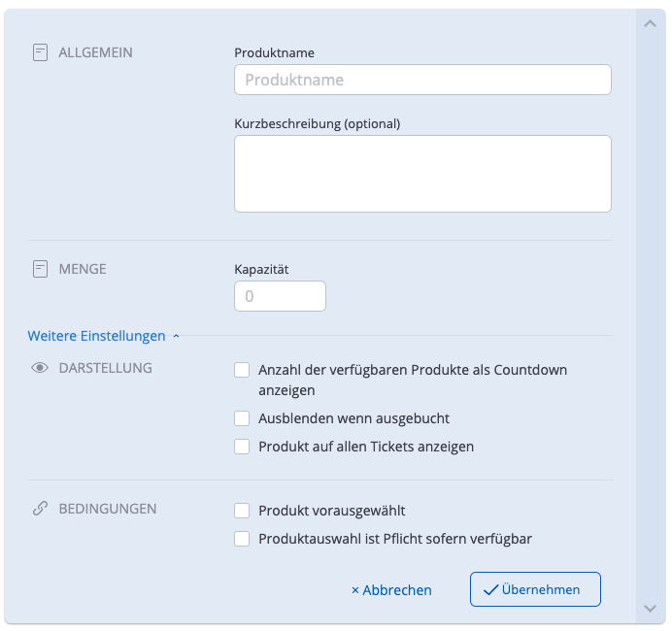Click the Allgemein section document icon

click(40, 52)
